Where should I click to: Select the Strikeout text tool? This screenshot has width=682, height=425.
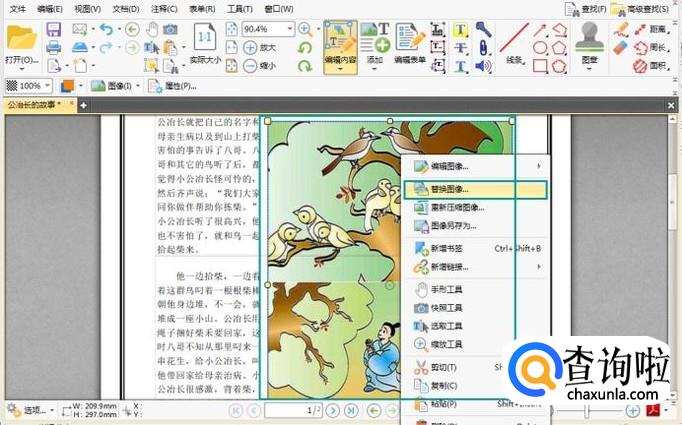tap(461, 48)
